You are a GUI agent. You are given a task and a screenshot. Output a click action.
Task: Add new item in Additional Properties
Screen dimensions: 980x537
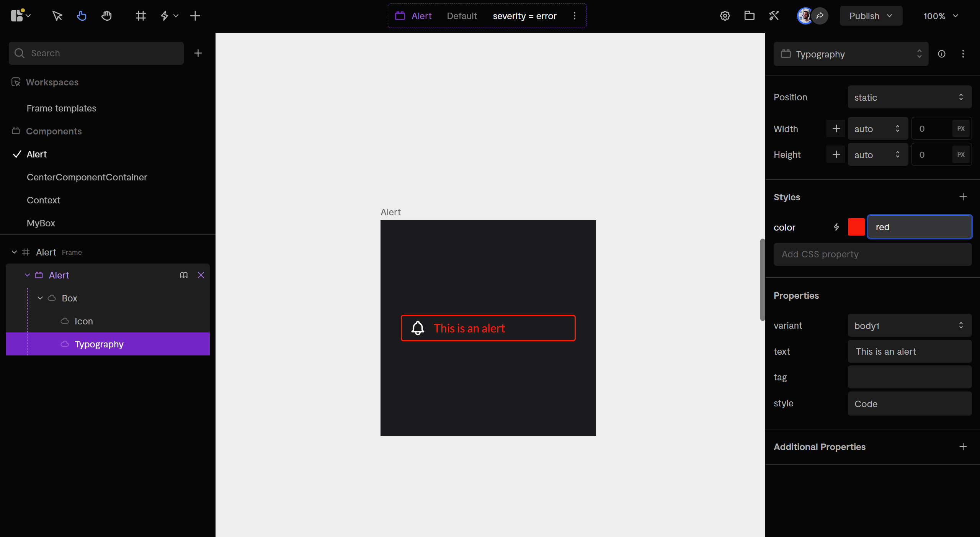tap(963, 447)
